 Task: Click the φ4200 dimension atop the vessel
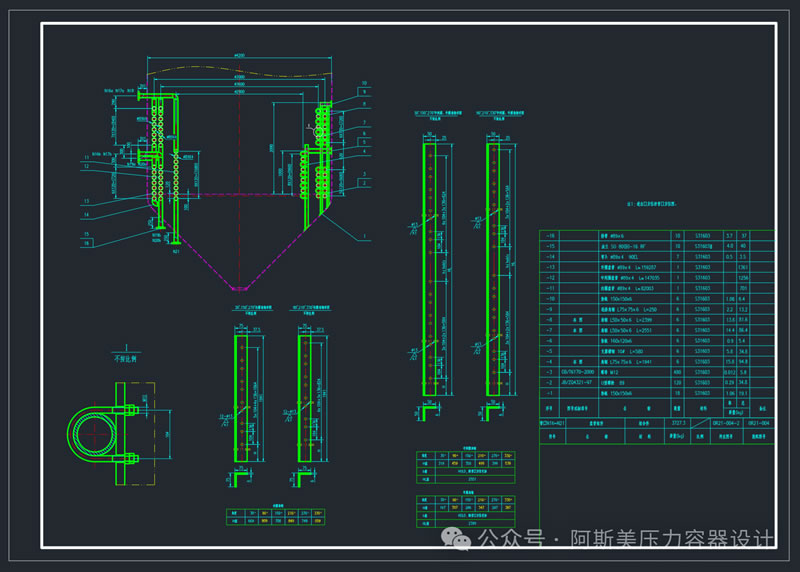coord(239,54)
